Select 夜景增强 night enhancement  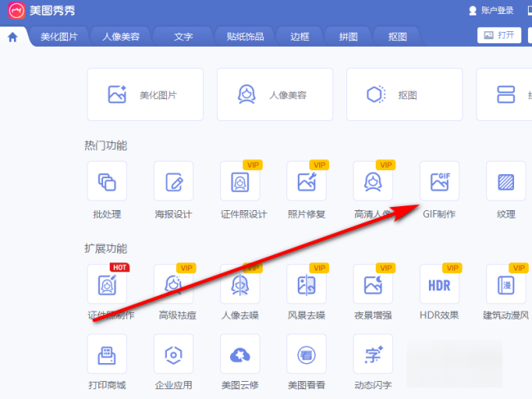[x=372, y=284]
